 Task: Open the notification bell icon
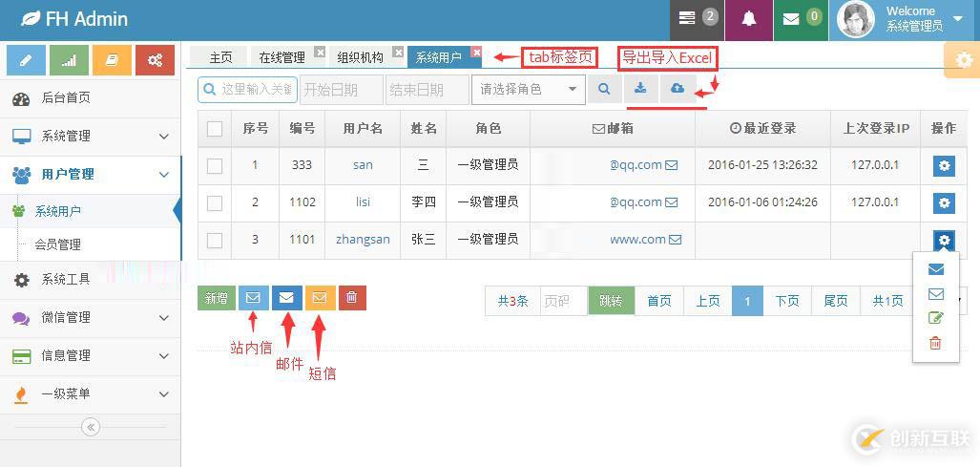tap(749, 19)
